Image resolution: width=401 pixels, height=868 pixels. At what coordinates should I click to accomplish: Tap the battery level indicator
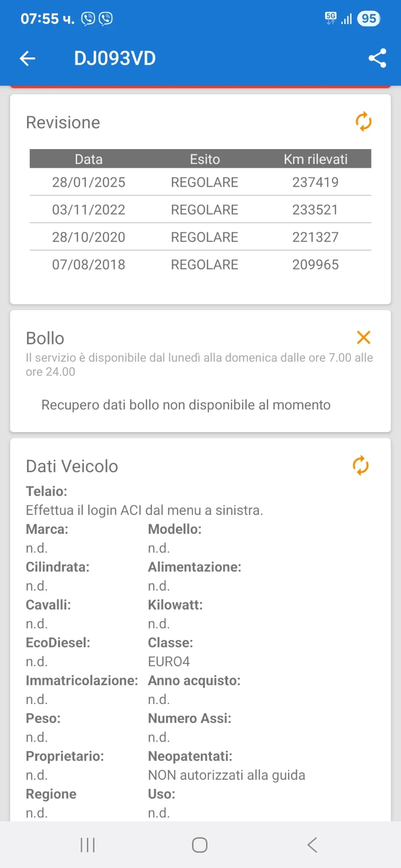pyautogui.click(x=369, y=19)
